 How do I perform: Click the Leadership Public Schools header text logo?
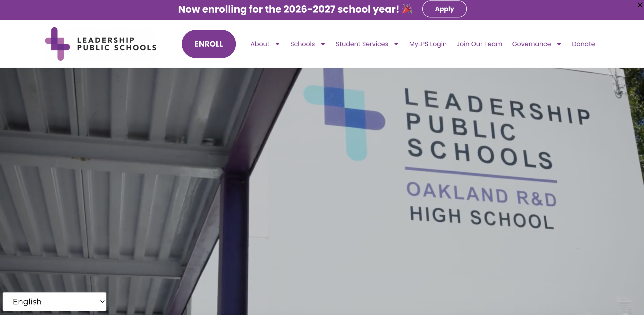[117, 44]
